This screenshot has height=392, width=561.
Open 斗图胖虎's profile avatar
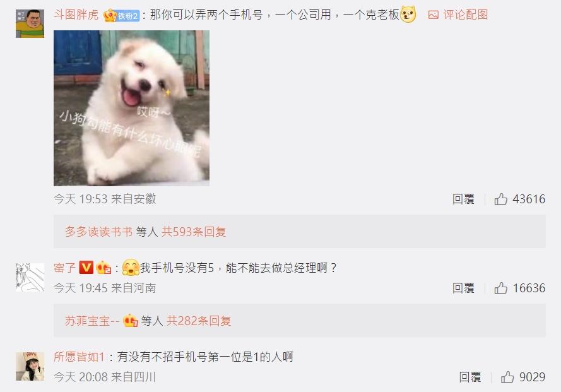(x=30, y=23)
